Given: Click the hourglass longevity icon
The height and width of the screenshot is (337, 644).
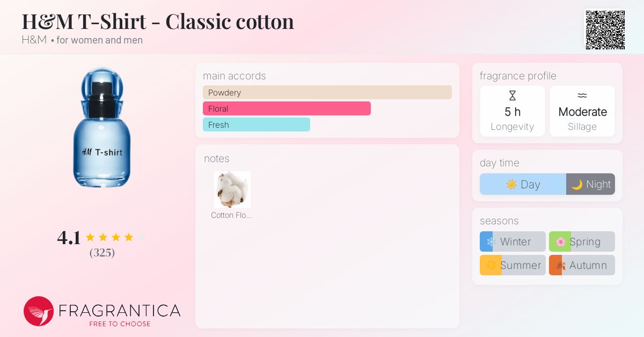Looking at the screenshot, I should (x=513, y=96).
